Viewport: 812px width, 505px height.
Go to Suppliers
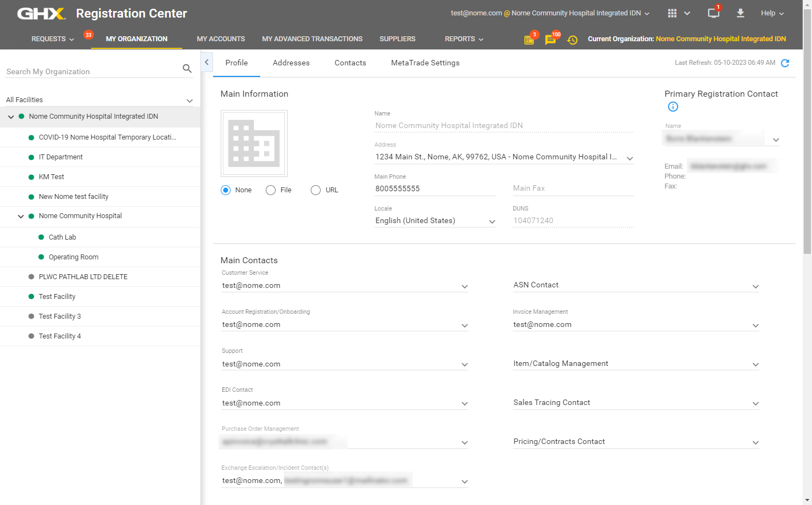(x=397, y=39)
